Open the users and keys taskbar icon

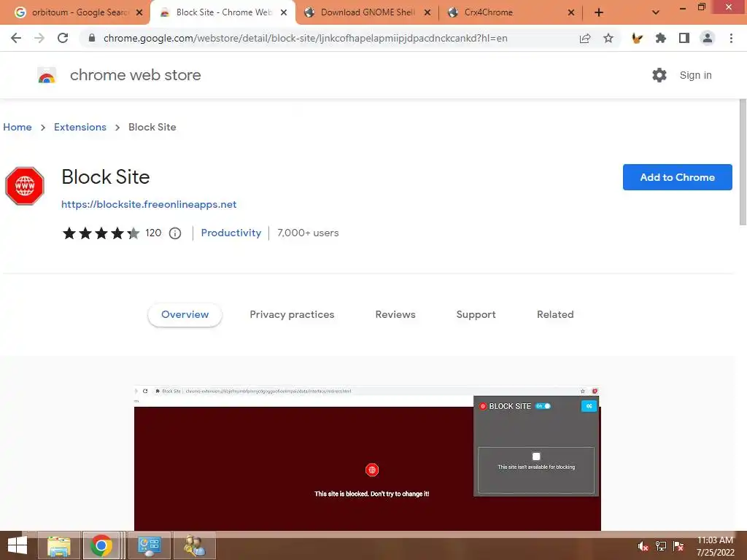(x=194, y=545)
